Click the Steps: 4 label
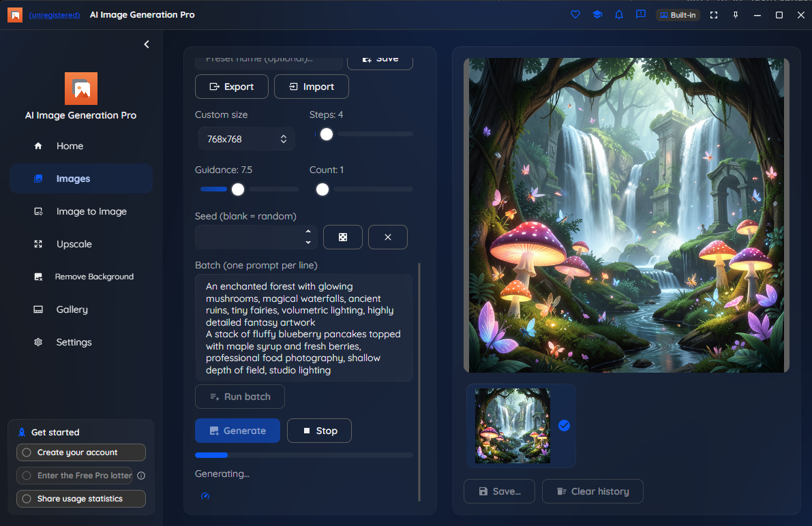The image size is (812, 526). (x=327, y=114)
